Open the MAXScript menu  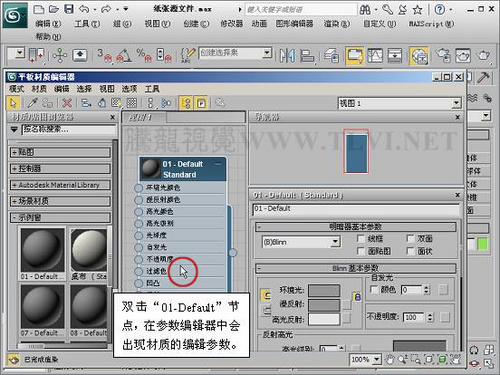click(432, 24)
